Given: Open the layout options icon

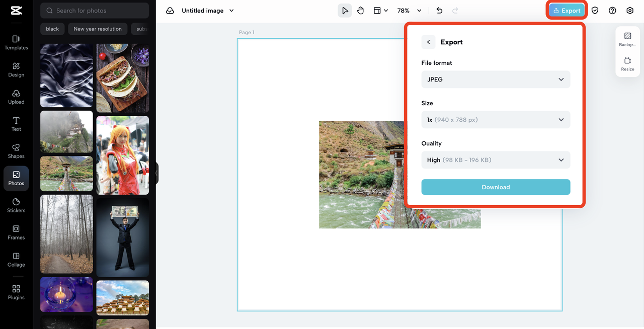Looking at the screenshot, I should pos(380,11).
